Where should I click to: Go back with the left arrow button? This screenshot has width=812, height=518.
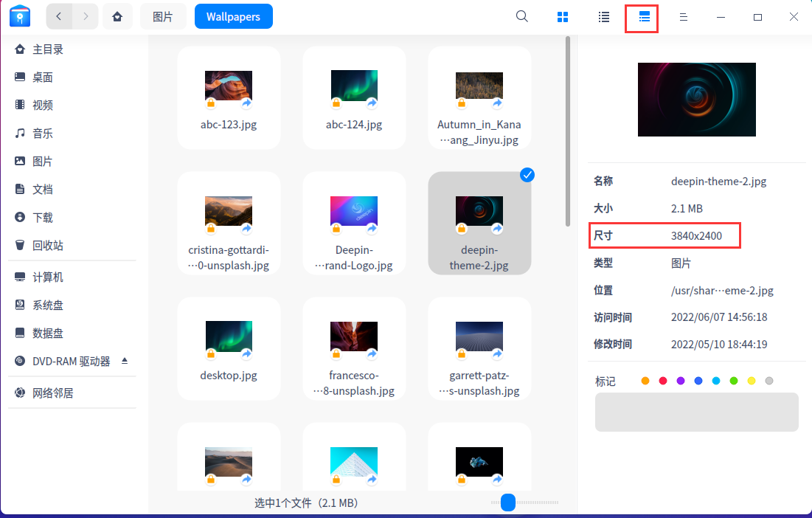[x=59, y=16]
